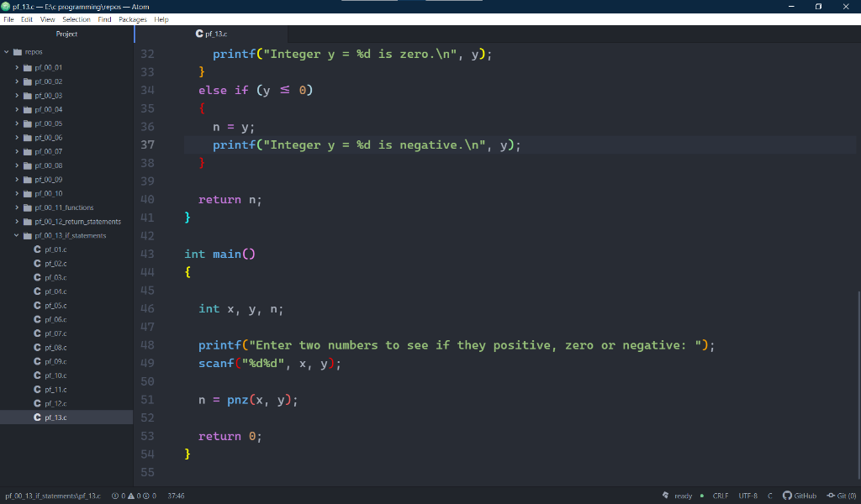861x504 pixels.
Task: Click the C file icon beside pf_03.c
Action: 37,277
